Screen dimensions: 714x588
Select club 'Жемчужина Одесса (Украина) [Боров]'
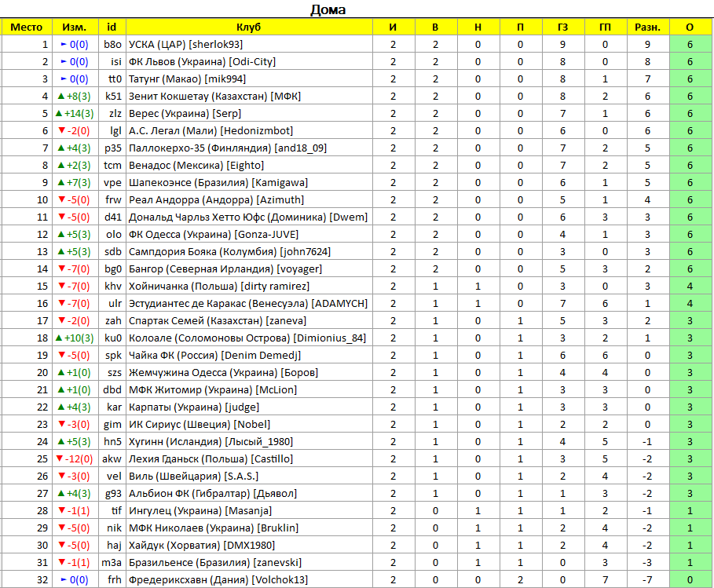coord(223,373)
